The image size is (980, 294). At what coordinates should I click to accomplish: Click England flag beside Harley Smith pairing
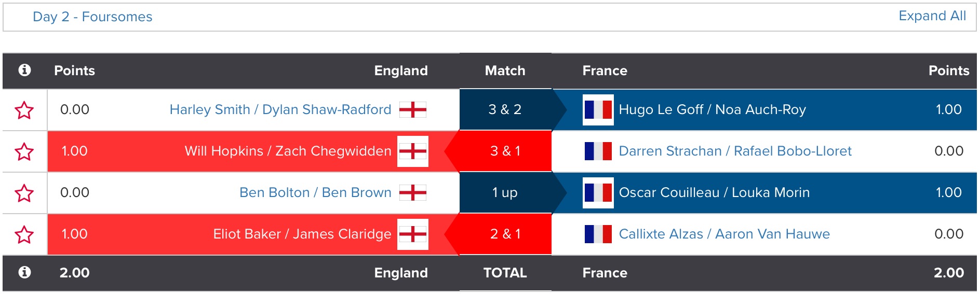pos(413,110)
